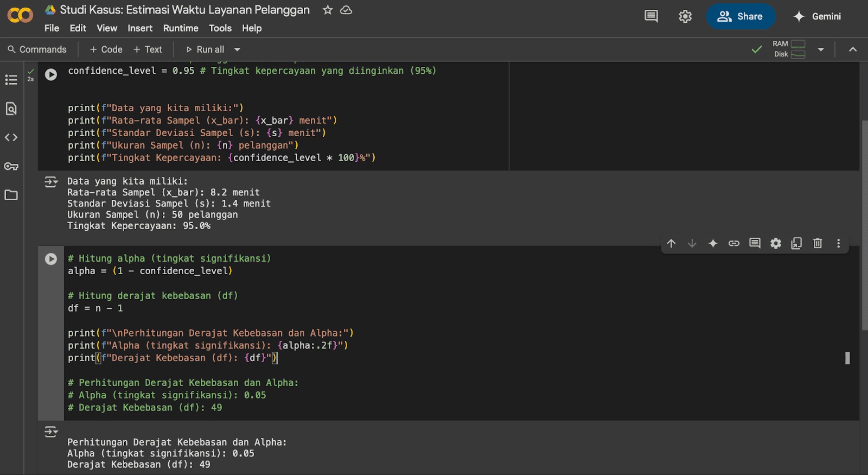This screenshot has height=475, width=868.
Task: Open the RAM/Disk resources dropdown arrow
Action: [x=821, y=49]
